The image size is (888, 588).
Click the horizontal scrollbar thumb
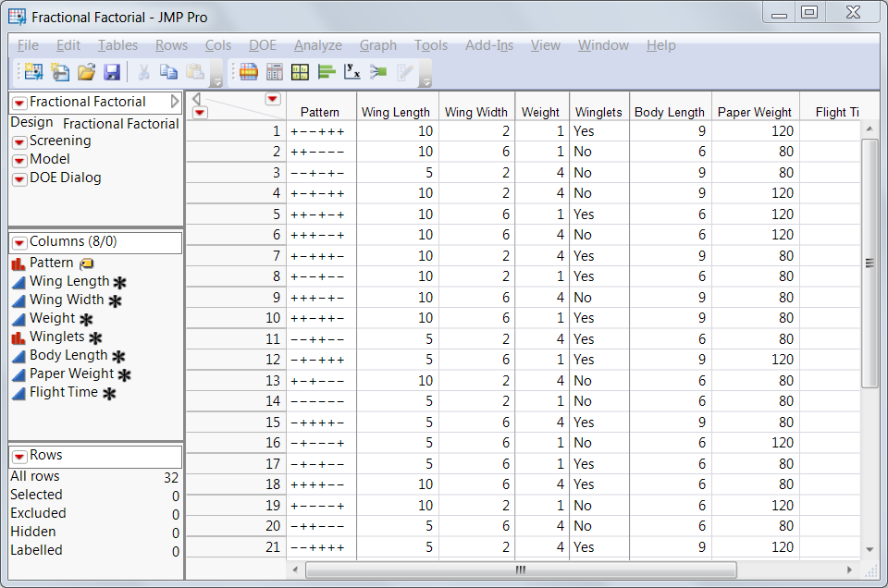tap(521, 570)
